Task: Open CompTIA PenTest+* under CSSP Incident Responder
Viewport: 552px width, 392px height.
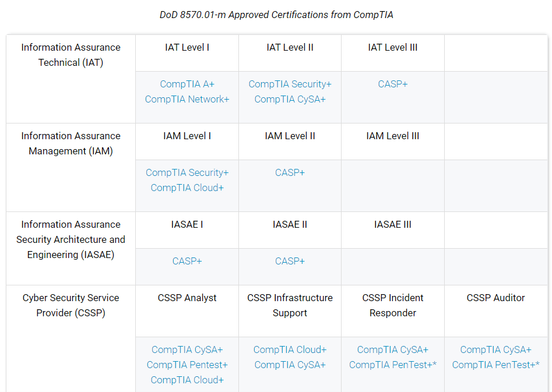Action: (393, 365)
